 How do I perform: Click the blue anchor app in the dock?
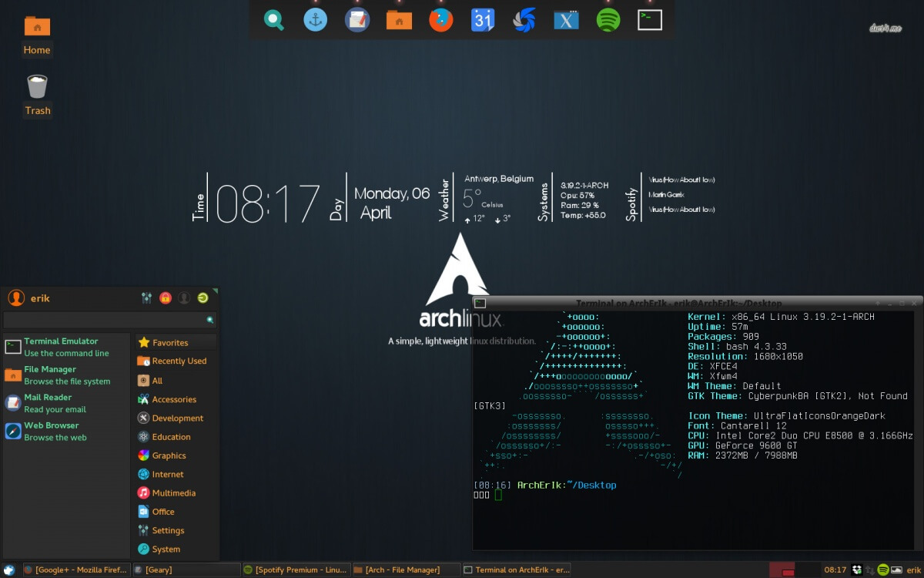click(315, 19)
